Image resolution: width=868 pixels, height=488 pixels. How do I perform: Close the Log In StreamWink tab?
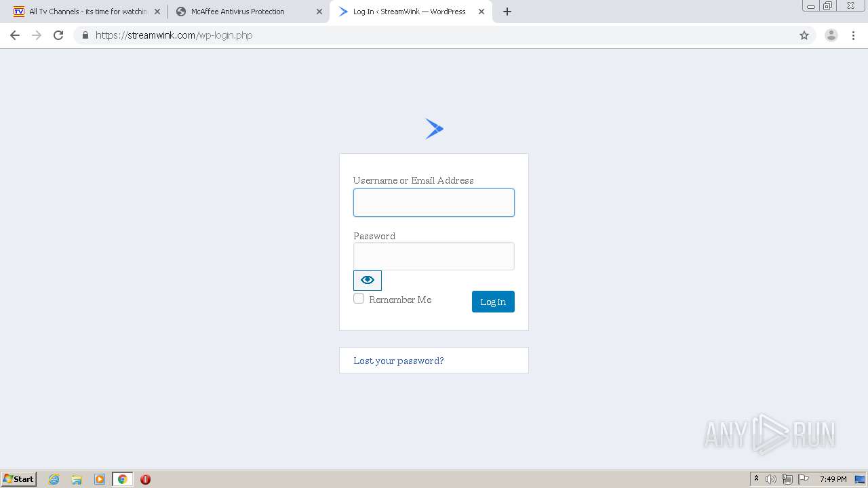click(x=481, y=12)
